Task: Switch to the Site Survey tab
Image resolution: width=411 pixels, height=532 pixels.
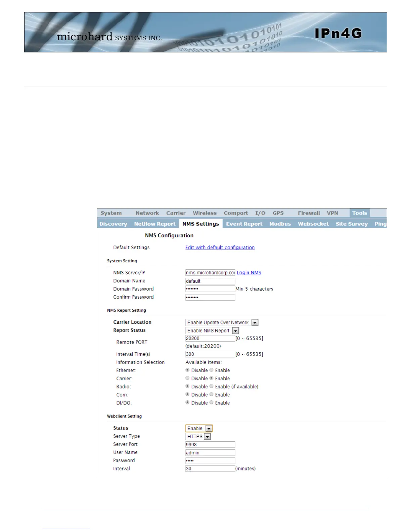Action: (x=352, y=224)
